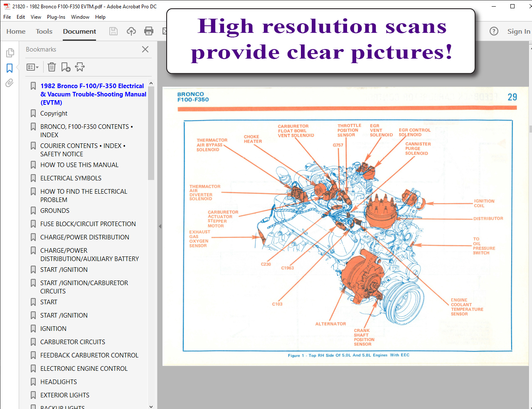Open the 1982 Bronco EVTM bookmark
532x409 pixels.
93,94
